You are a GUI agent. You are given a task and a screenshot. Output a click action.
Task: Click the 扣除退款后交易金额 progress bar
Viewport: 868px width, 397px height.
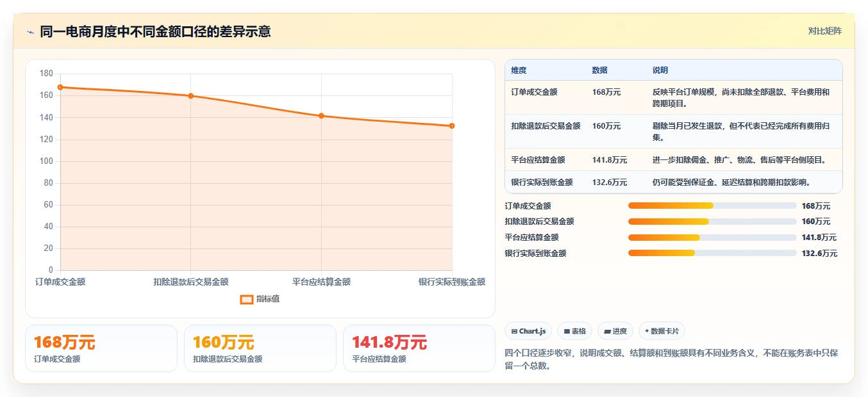tap(712, 222)
